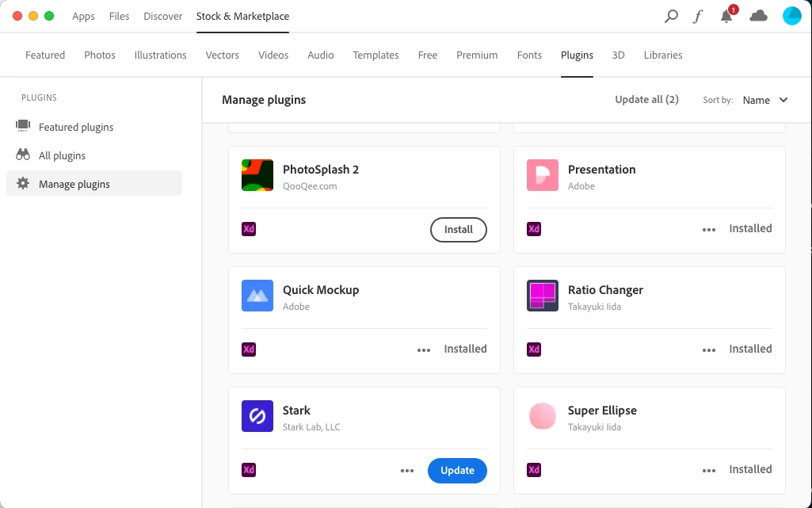Click Installed status on Quick Mockup card
This screenshot has width=812, height=508.
pos(465,349)
